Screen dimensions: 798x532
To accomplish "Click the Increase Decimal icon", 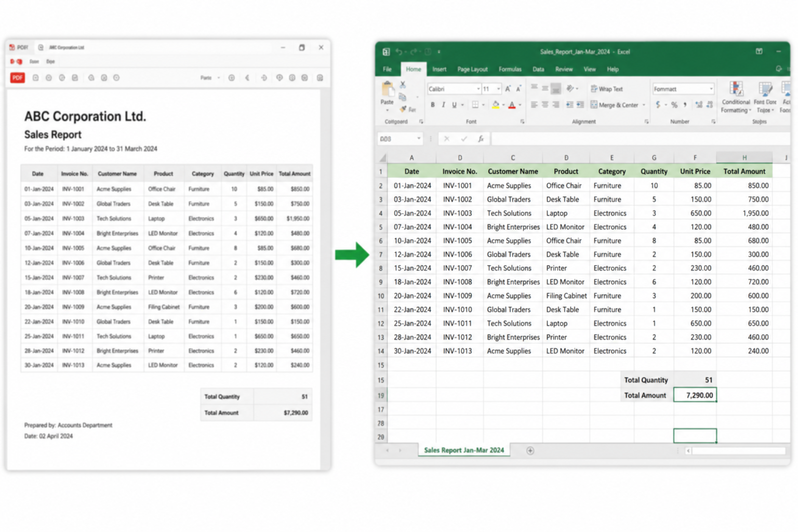I will [x=699, y=105].
